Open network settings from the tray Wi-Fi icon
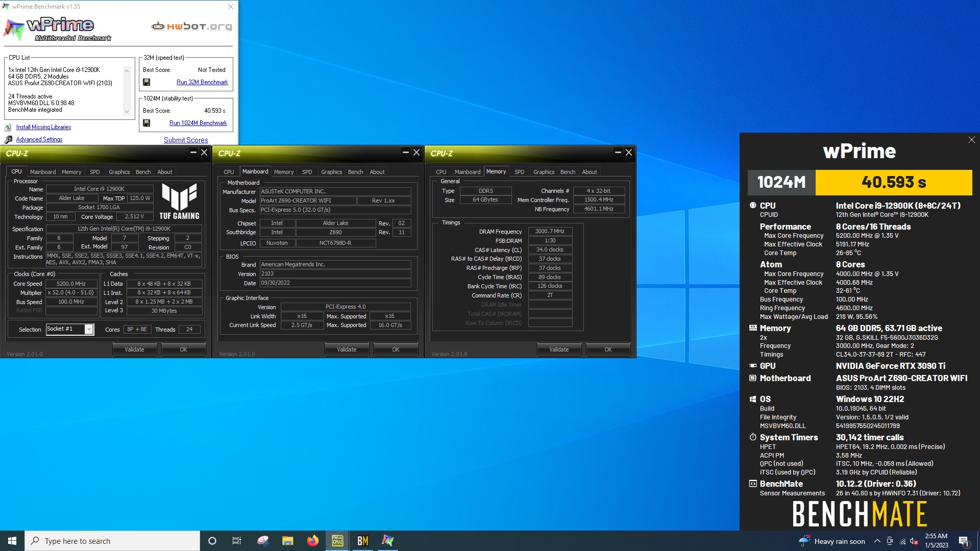This screenshot has width=980, height=551. pyautogui.click(x=902, y=541)
